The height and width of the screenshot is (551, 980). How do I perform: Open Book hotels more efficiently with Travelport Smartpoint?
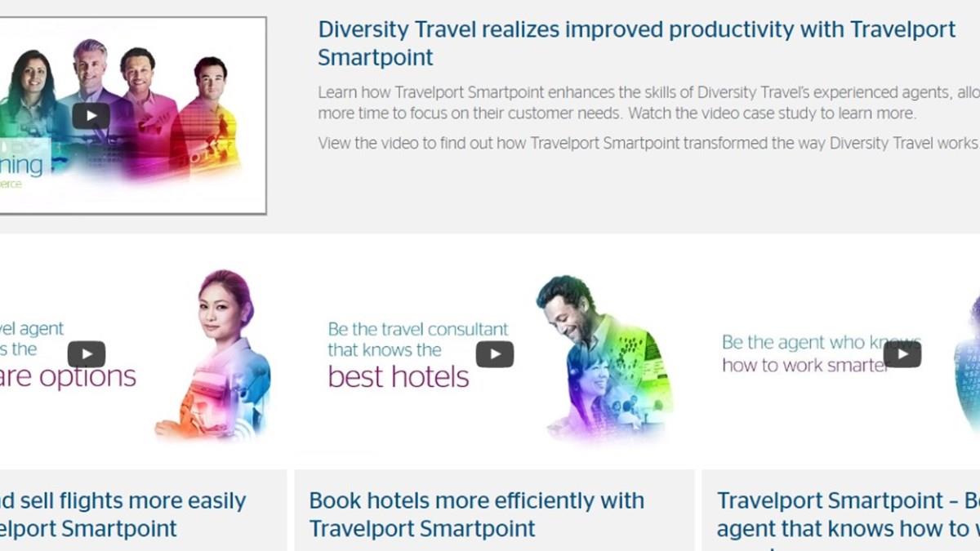point(477,514)
